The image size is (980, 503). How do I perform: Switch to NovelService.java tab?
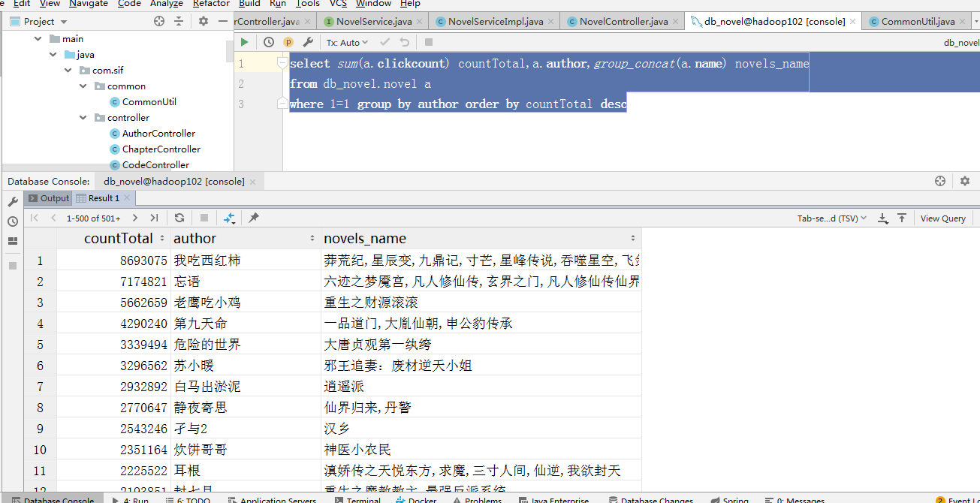372,22
